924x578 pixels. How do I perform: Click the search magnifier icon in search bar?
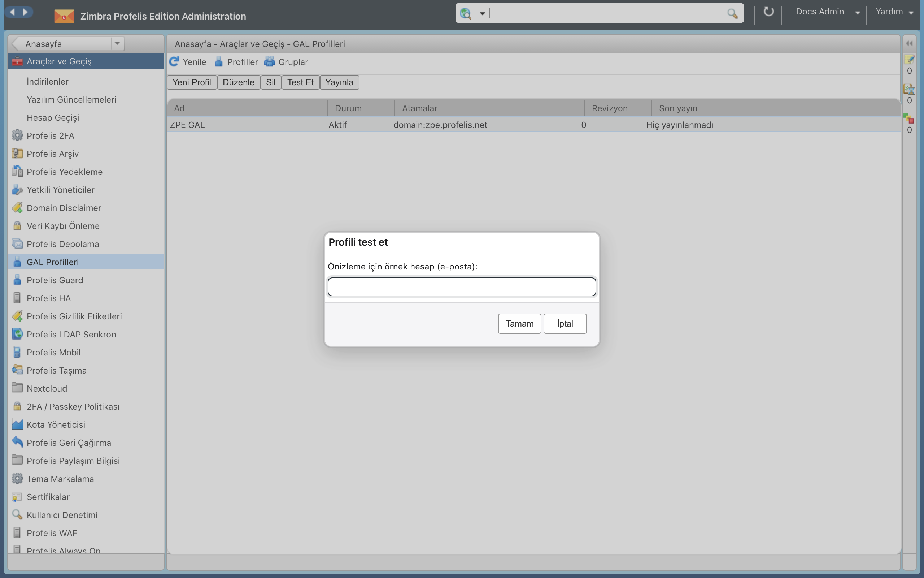point(732,14)
